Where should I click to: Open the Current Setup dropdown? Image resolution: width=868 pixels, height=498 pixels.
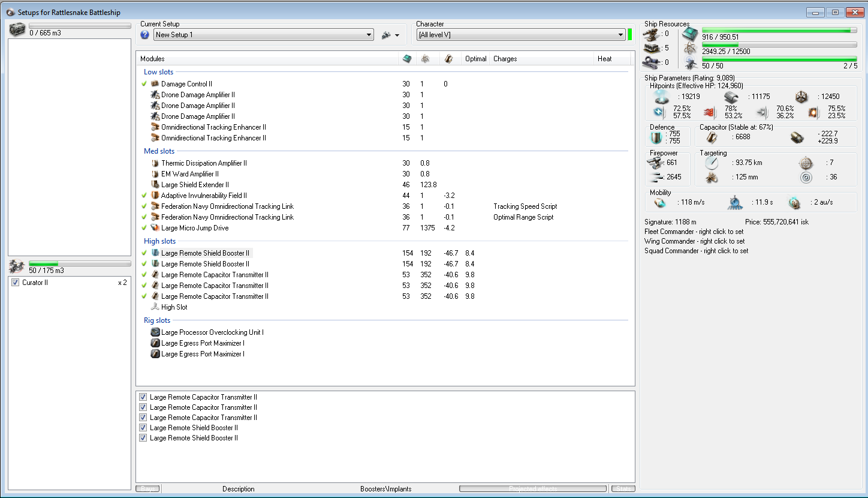[x=369, y=35]
